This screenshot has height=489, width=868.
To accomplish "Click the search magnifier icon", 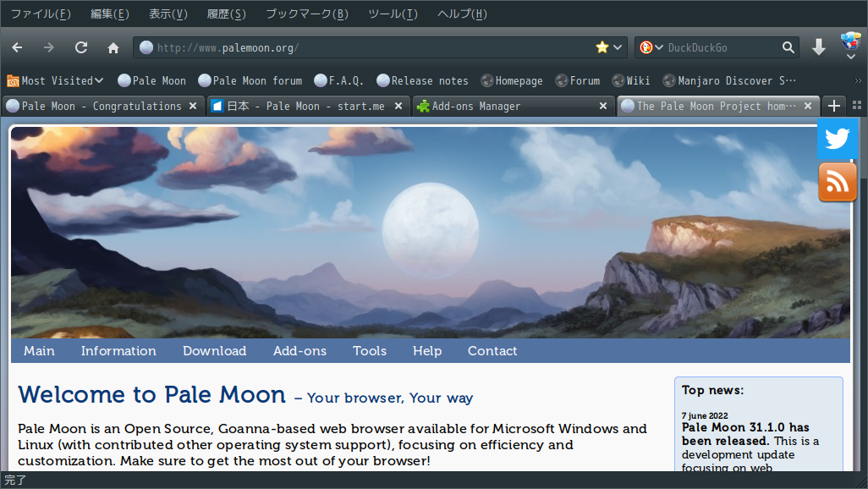I will tap(788, 47).
